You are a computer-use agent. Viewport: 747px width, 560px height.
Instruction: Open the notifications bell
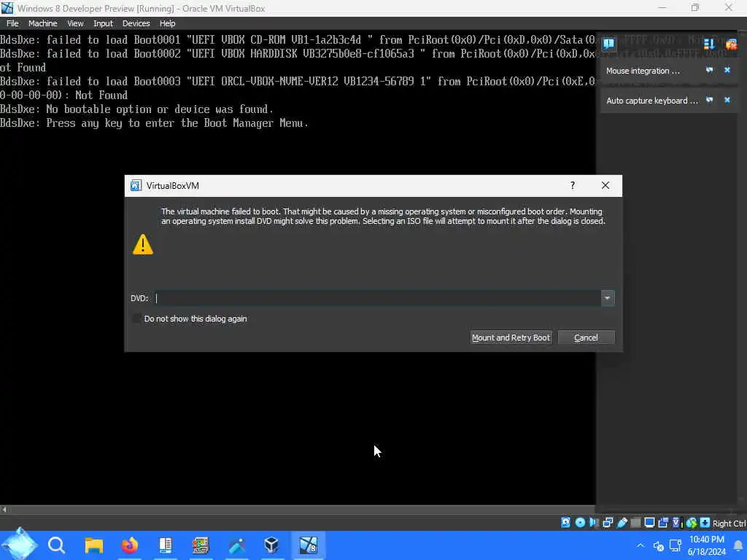coord(738,545)
